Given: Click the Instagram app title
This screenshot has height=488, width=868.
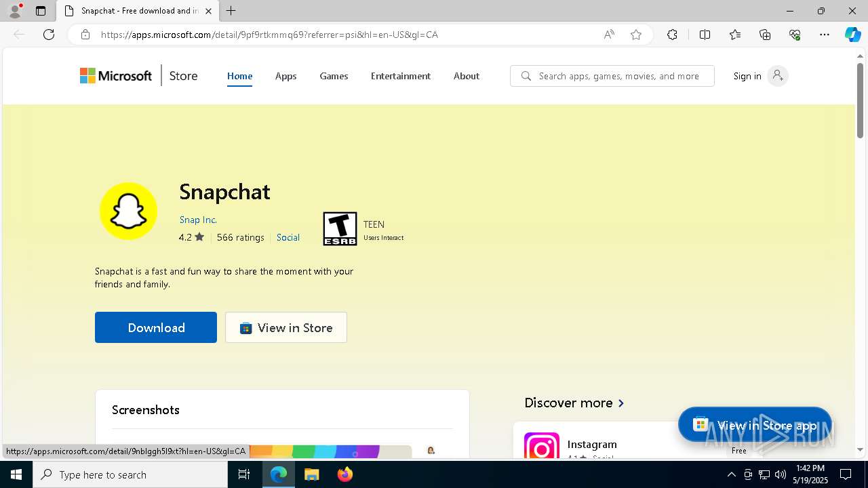Looking at the screenshot, I should point(592,445).
